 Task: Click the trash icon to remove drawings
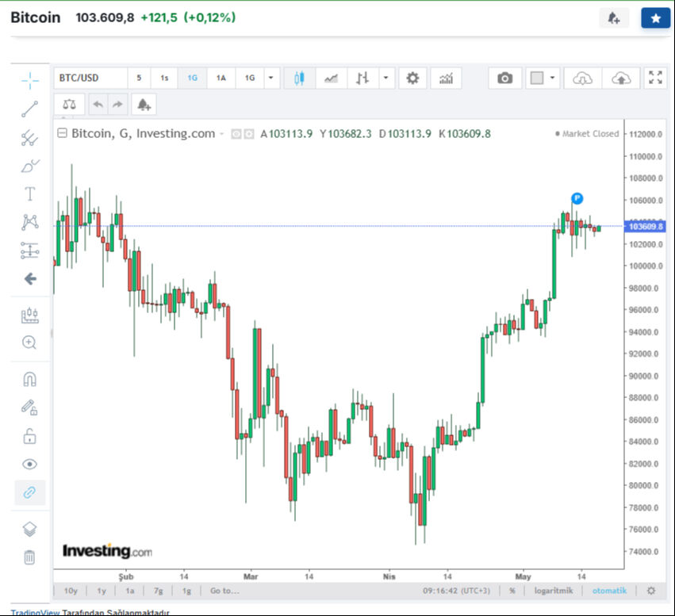pos(29,557)
